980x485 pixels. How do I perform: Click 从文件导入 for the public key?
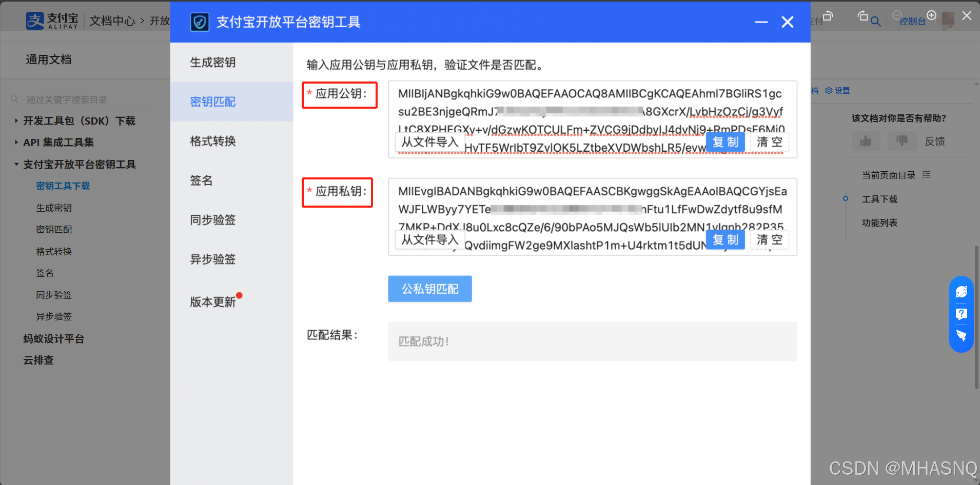click(x=430, y=142)
